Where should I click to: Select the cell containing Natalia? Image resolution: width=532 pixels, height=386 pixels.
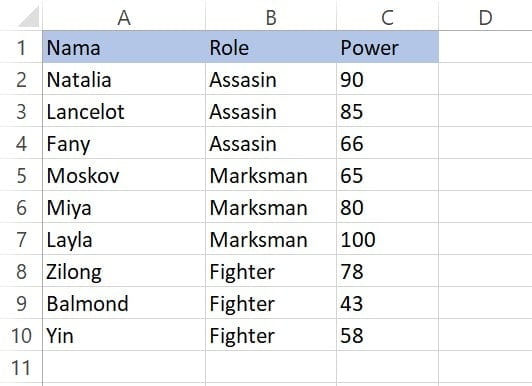(124, 79)
